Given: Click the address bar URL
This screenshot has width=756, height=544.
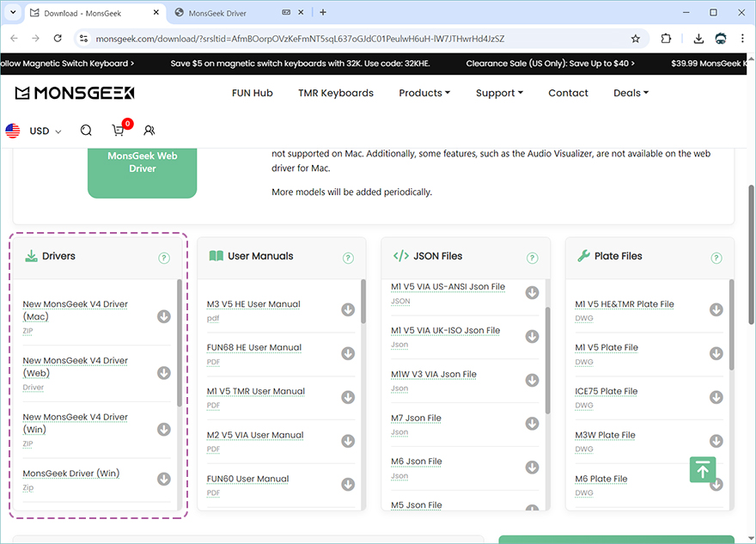Looking at the screenshot, I should [x=300, y=39].
